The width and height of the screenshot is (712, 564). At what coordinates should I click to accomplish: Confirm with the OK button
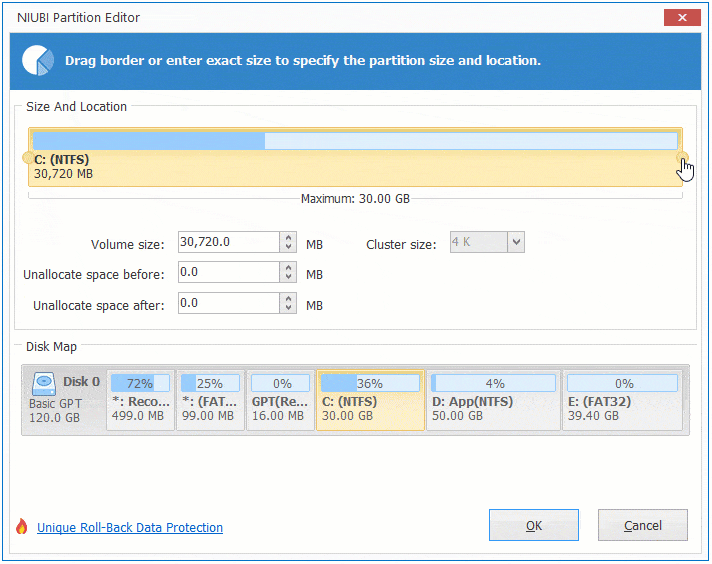tap(533, 526)
